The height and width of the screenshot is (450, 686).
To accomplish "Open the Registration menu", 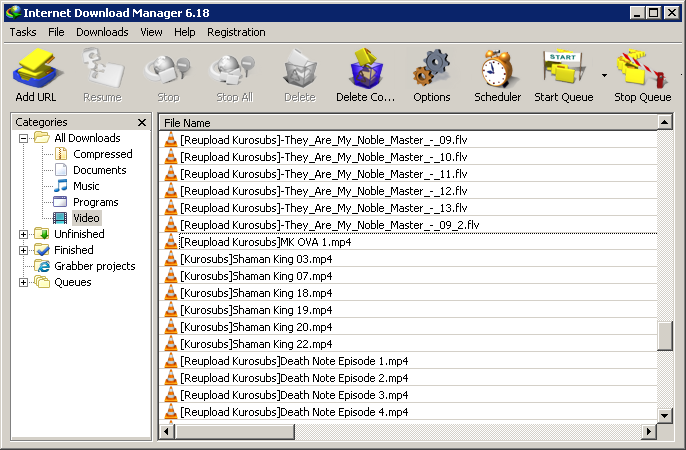I will tap(236, 32).
